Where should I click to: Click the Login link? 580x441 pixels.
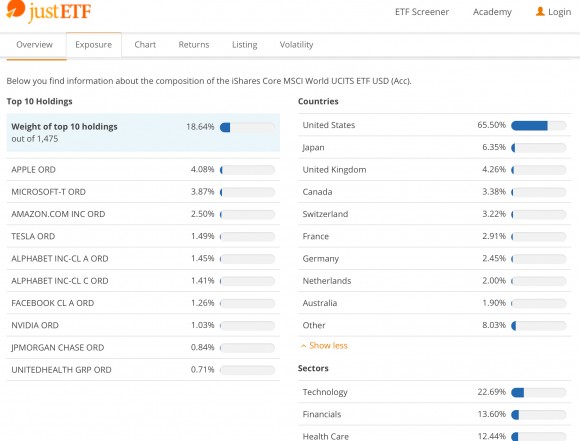(559, 12)
